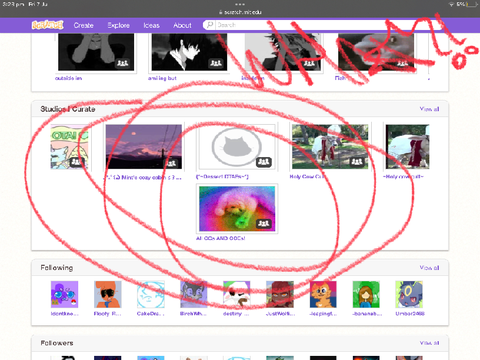Open the Dessert studio title link
The image size is (480, 360).
(x=222, y=177)
